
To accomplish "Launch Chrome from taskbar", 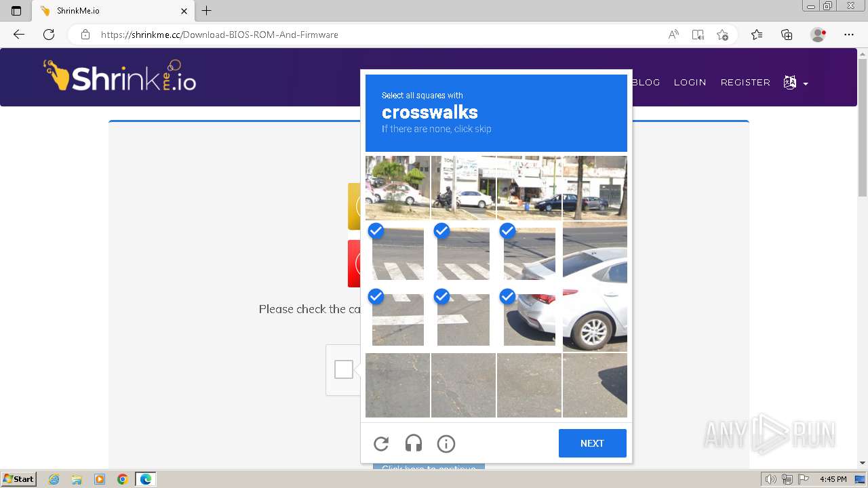I will (122, 479).
